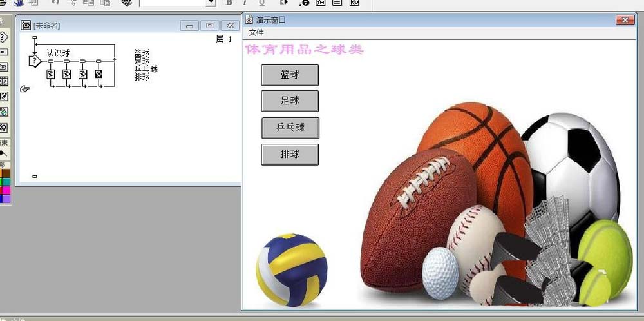Click the 排球 button in presentation window

click(290, 155)
